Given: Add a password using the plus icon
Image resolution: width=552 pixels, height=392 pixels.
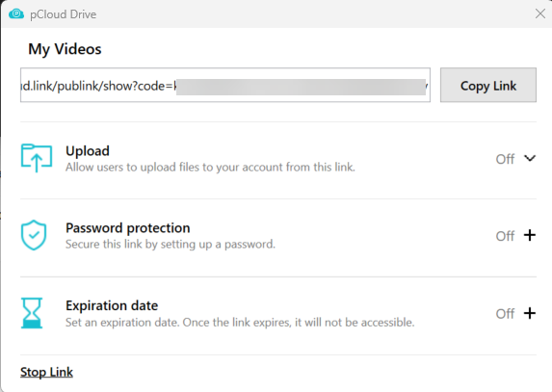Looking at the screenshot, I should tap(530, 235).
